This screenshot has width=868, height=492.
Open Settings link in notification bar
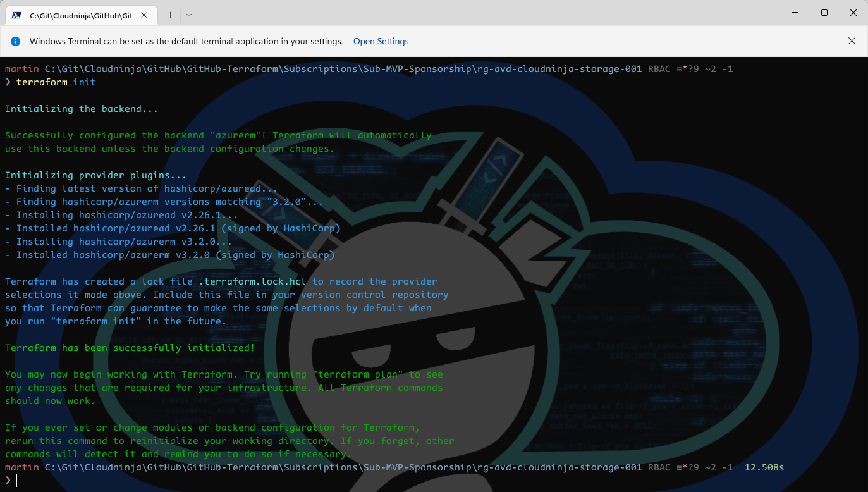click(381, 41)
